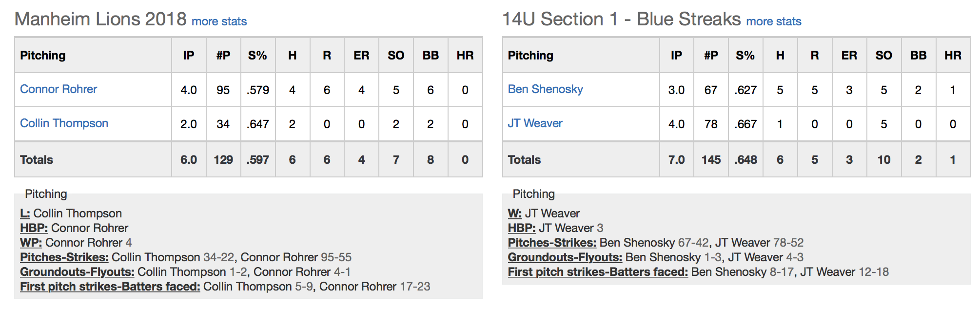Click Manheim Pitches-Strikes: label
980x310 pixels.
pos(64,257)
